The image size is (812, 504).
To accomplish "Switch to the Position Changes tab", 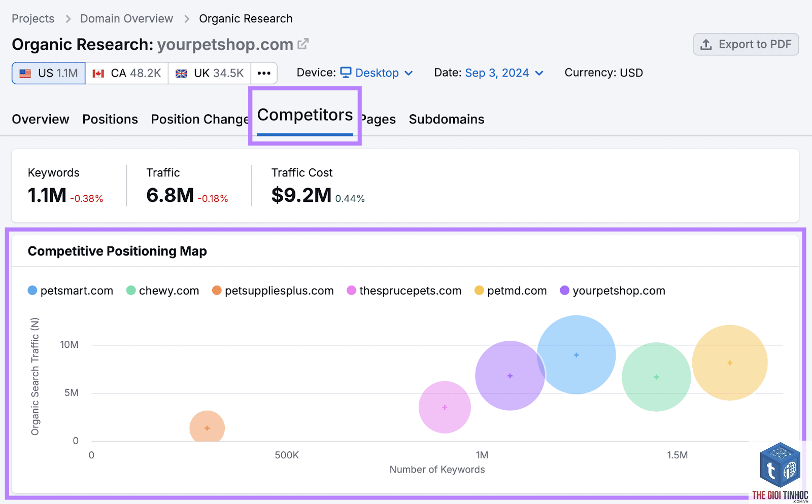I will tap(199, 119).
